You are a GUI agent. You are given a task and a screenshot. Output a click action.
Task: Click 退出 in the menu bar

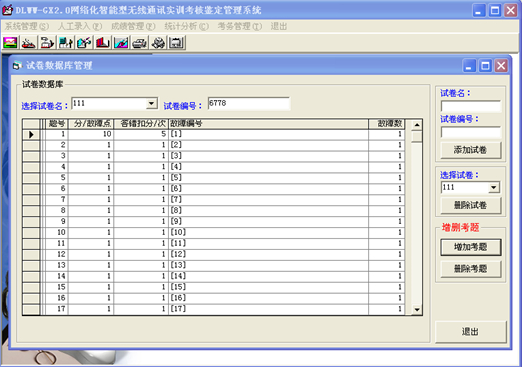point(279,26)
